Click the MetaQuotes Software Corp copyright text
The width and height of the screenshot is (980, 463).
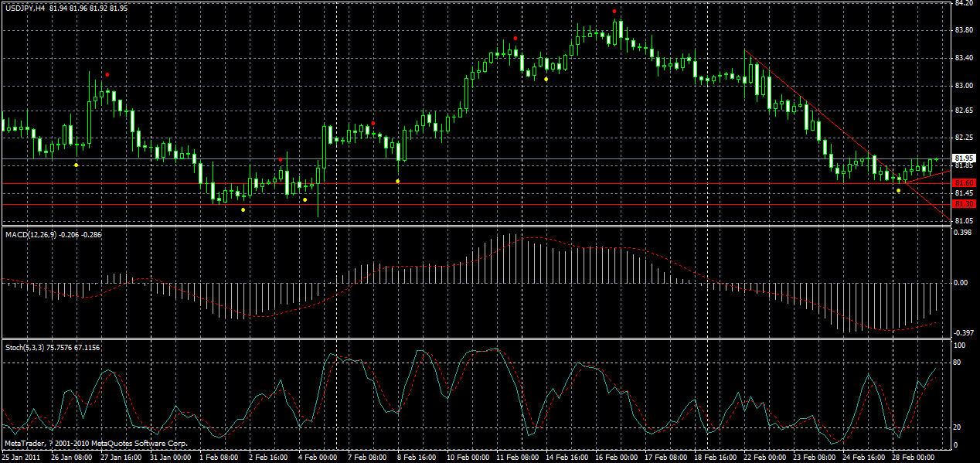[x=97, y=444]
